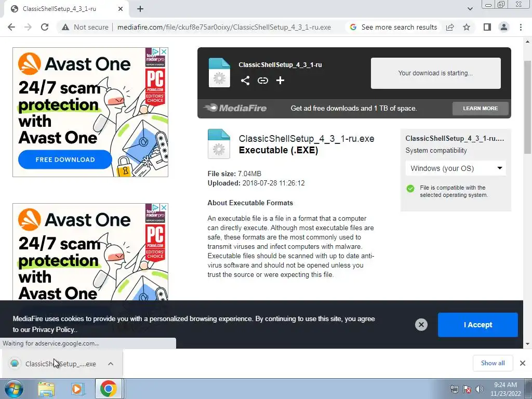Open Chrome's three-dot menu
The height and width of the screenshot is (399, 532).
(521, 27)
